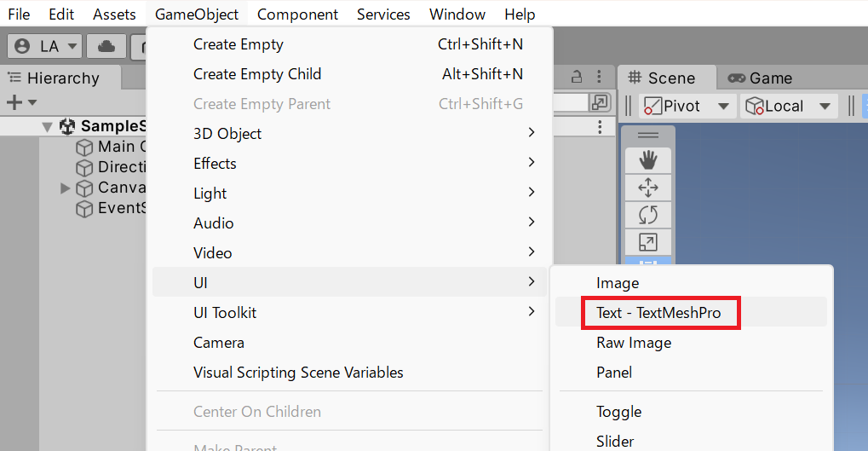Expand the Audio submenu
This screenshot has width=868, height=451.
[349, 223]
